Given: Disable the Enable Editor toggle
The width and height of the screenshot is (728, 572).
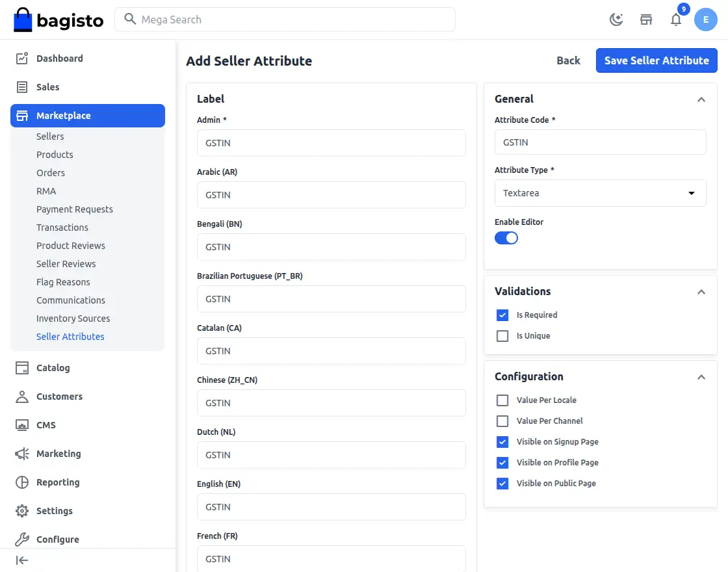Looking at the screenshot, I should [506, 238].
